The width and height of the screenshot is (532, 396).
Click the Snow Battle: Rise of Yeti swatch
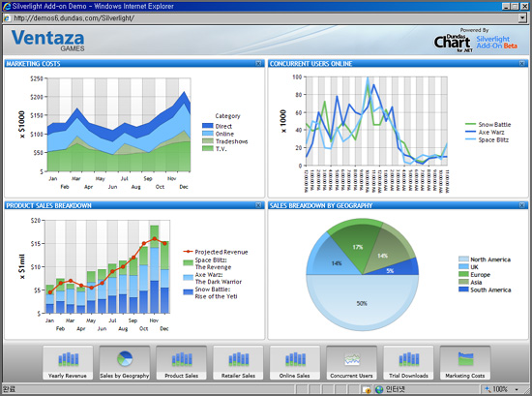pyautogui.click(x=188, y=292)
